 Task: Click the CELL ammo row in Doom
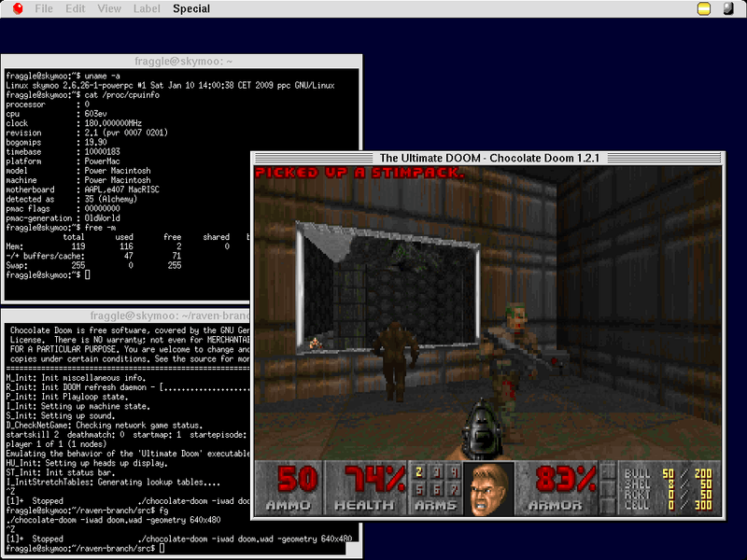pyautogui.click(x=668, y=505)
